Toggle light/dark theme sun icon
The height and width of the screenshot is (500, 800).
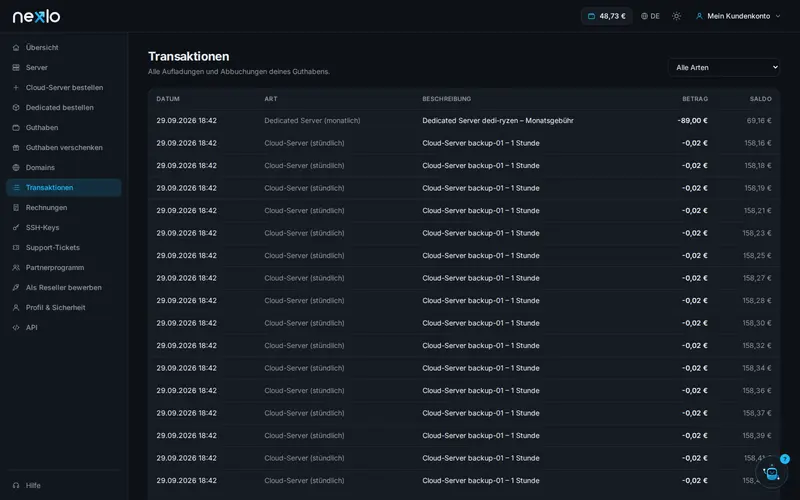click(677, 16)
